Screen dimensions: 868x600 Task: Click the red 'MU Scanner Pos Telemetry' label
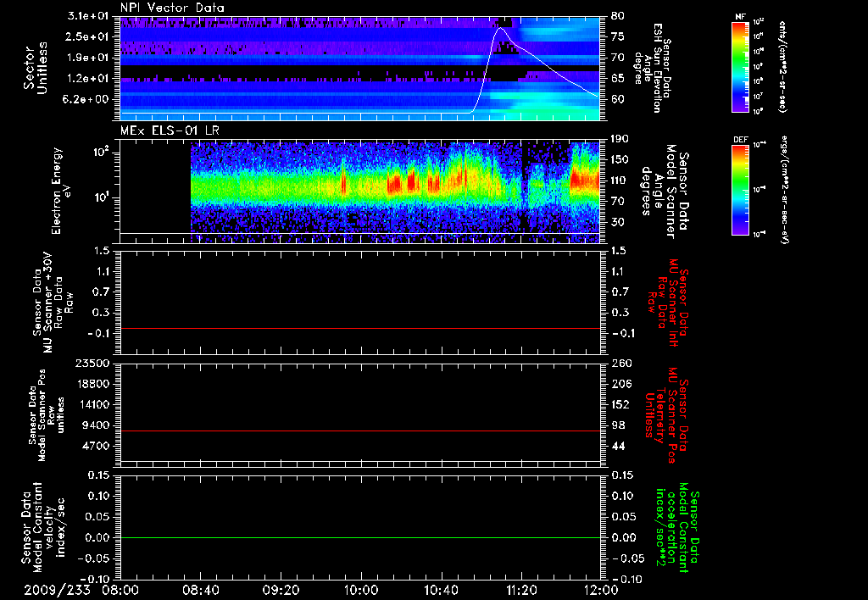click(x=666, y=415)
